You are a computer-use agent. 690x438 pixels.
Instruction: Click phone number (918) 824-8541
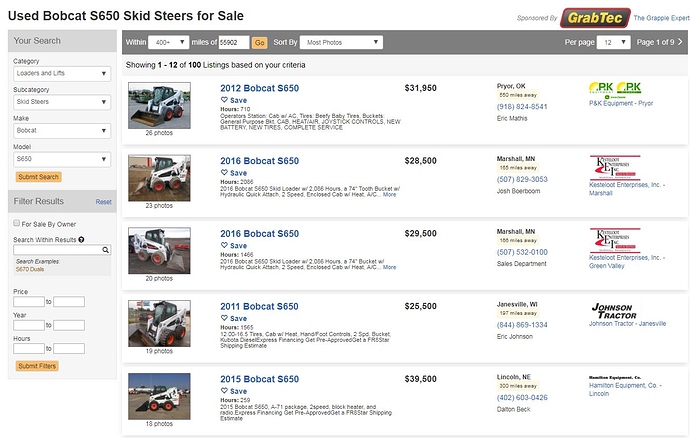[x=522, y=107]
